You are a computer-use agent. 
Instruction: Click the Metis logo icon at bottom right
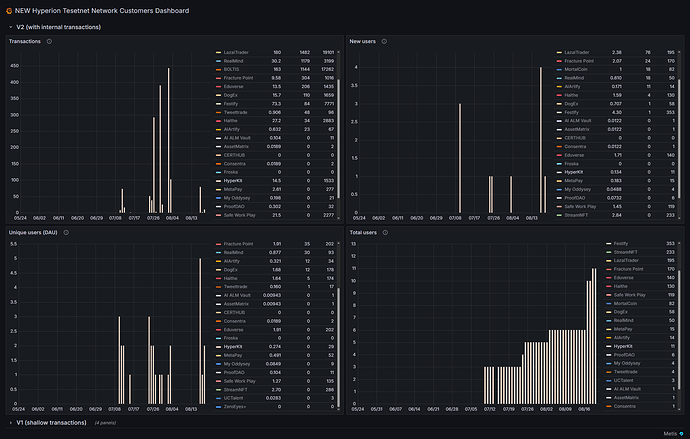click(680, 431)
